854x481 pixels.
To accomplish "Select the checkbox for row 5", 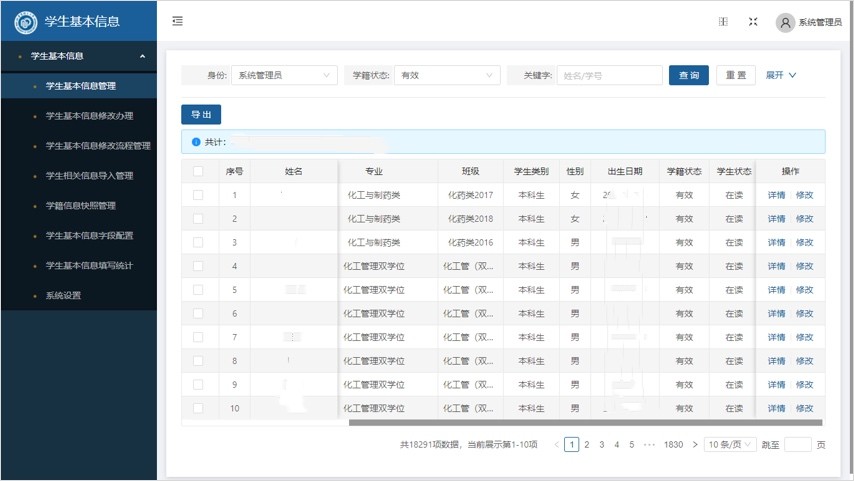I will click(x=198, y=290).
